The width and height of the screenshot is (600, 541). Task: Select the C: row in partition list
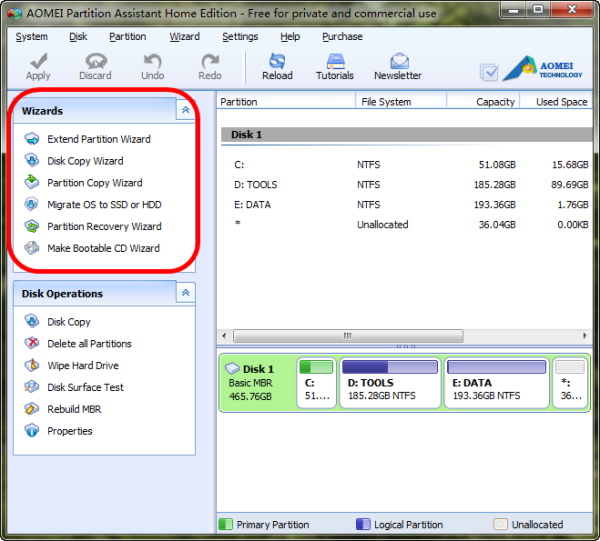(x=407, y=165)
